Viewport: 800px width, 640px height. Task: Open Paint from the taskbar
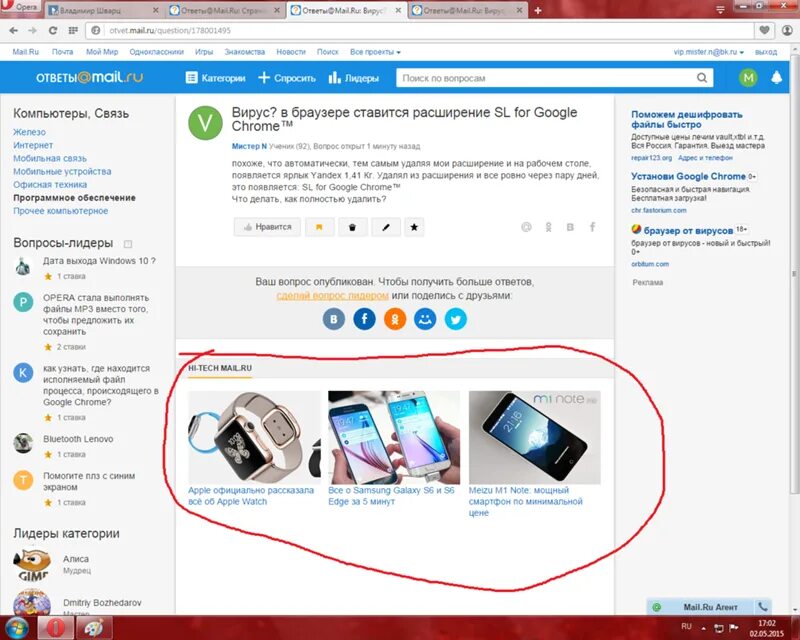94,627
